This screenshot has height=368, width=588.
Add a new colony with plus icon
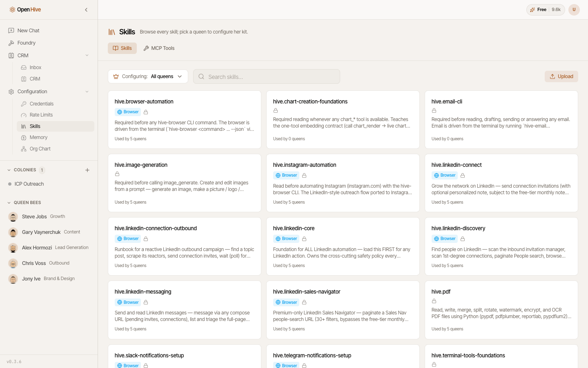click(x=87, y=170)
